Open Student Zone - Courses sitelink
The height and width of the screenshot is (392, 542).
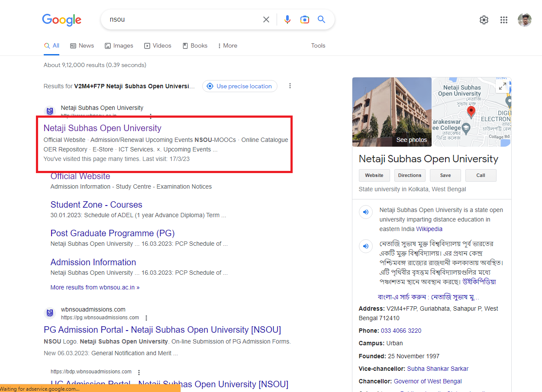coord(96,205)
